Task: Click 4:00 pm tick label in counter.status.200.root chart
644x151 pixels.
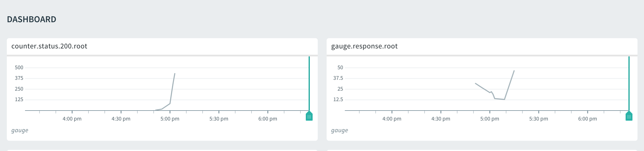Action: (72, 119)
